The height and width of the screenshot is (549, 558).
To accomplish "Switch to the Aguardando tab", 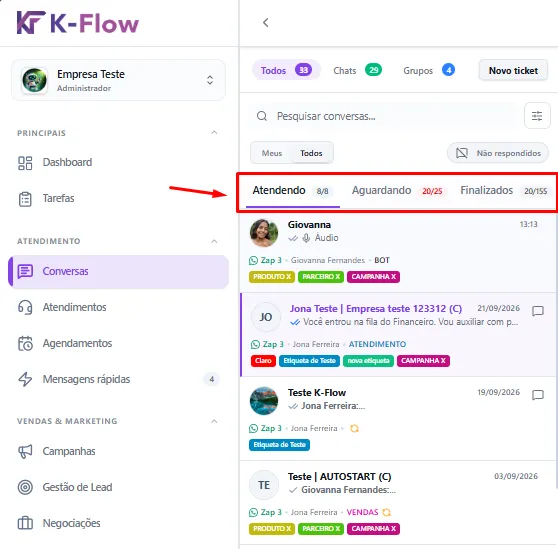I will pos(397,191).
